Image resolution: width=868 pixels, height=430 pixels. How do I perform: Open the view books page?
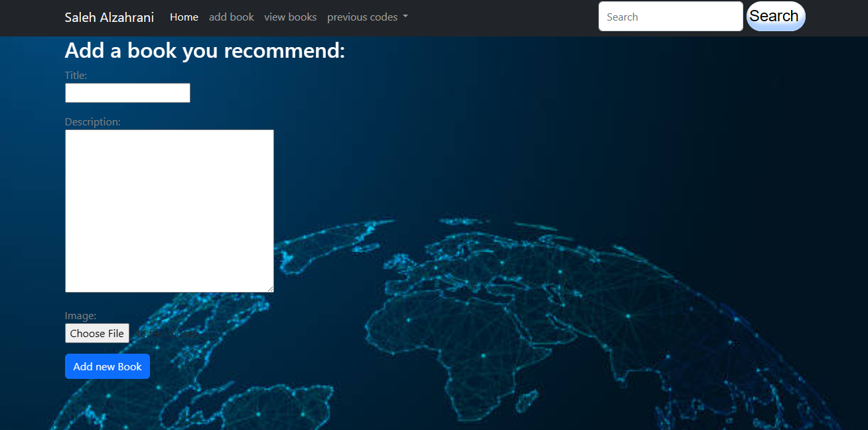290,17
